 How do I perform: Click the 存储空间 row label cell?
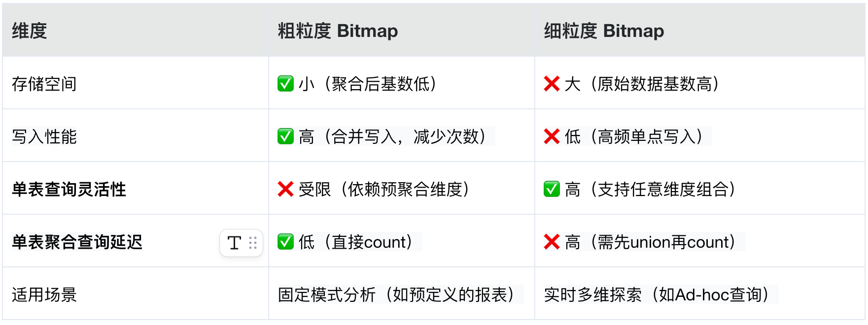pyautogui.click(x=136, y=83)
